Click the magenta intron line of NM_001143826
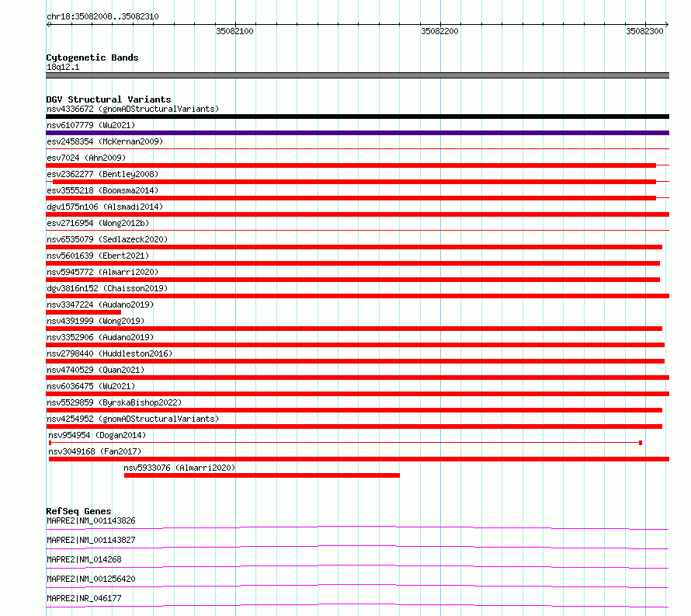This screenshot has width=691, height=616. tap(357, 527)
